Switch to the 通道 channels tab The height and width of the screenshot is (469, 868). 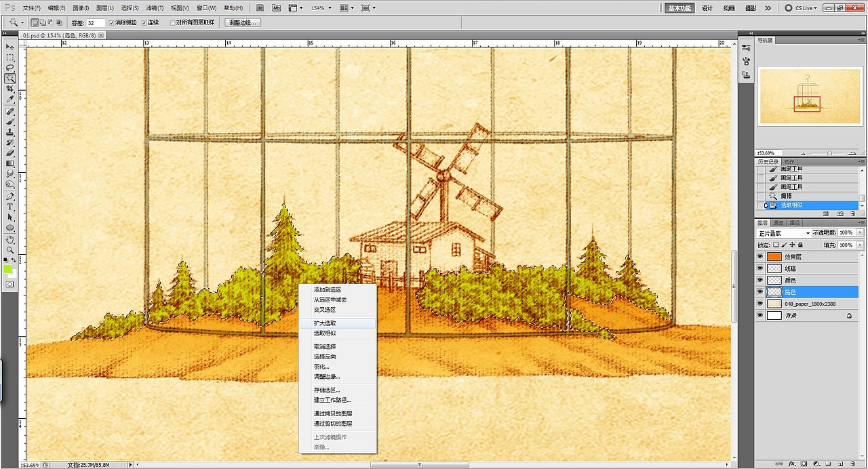pyautogui.click(x=778, y=222)
